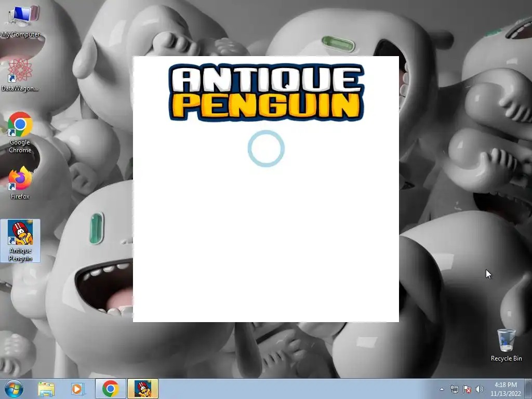Click the Antique Penguin logo in the loader
Screen dimensions: 532x399
point(267,92)
